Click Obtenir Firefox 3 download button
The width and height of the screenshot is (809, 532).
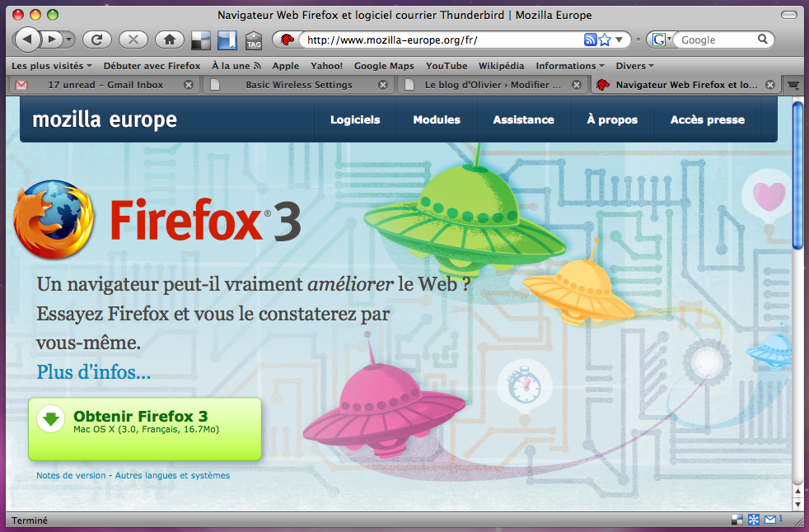(145, 429)
